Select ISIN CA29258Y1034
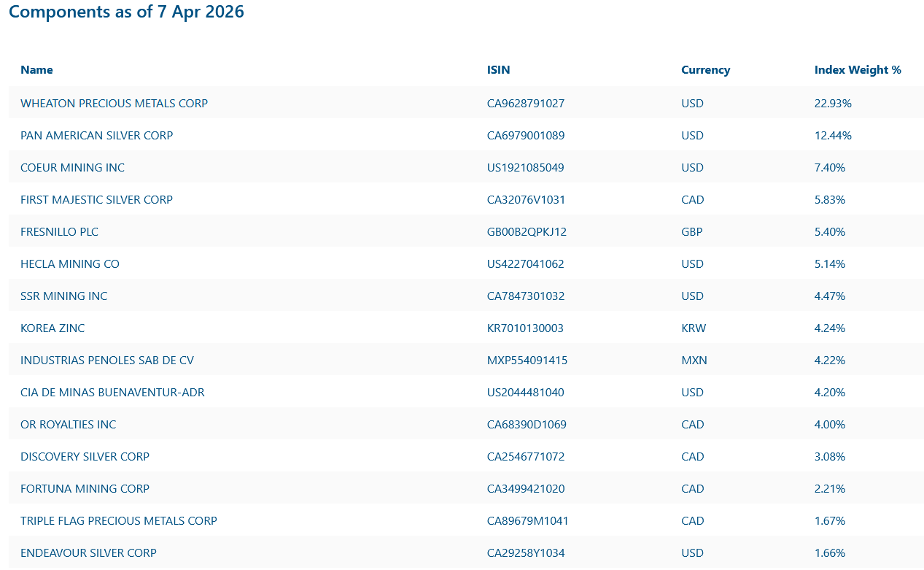The width and height of the screenshot is (924, 570). [526, 553]
